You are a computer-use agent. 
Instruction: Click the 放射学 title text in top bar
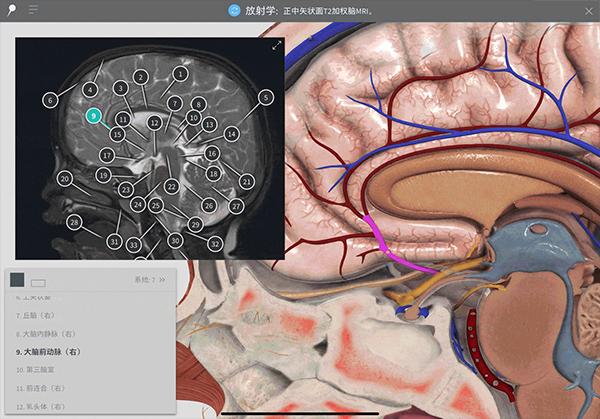[x=265, y=10]
